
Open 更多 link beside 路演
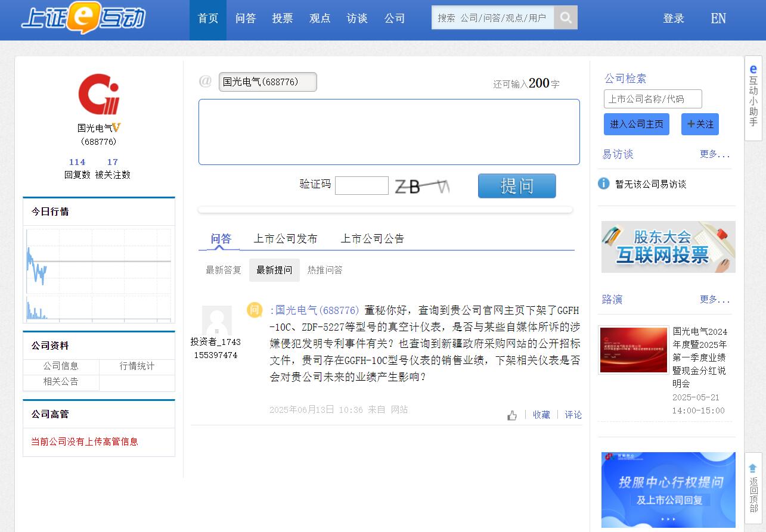pos(715,299)
